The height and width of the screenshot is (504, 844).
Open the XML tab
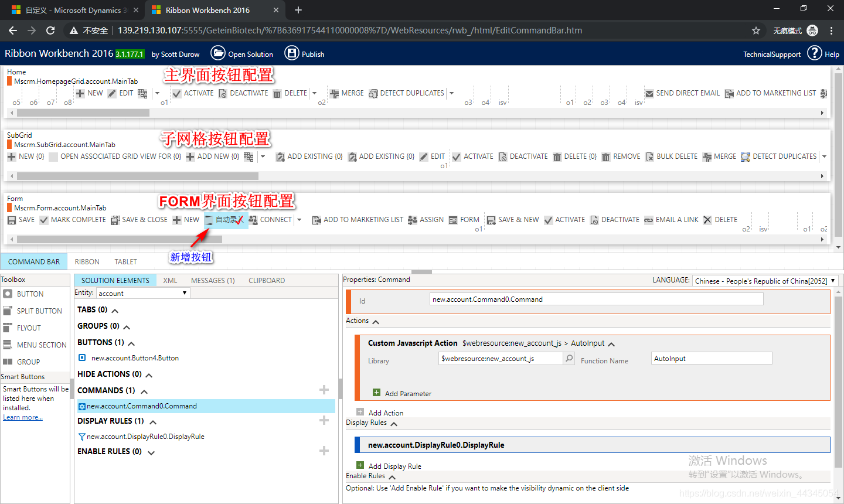coord(171,281)
